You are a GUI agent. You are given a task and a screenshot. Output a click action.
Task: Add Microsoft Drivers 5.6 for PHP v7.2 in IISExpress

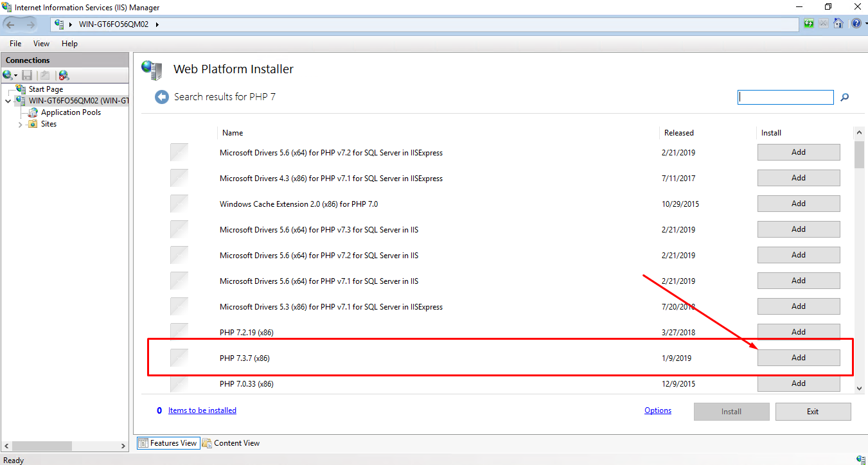[799, 152]
